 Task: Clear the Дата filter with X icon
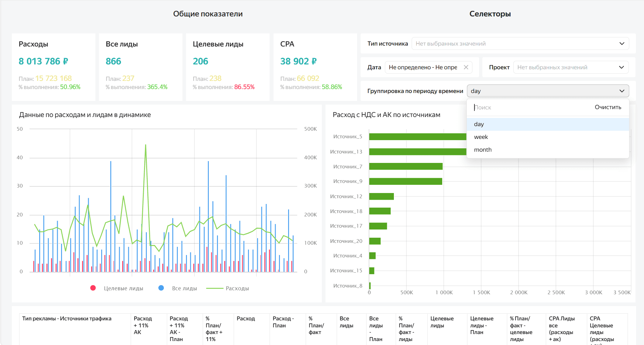click(466, 67)
